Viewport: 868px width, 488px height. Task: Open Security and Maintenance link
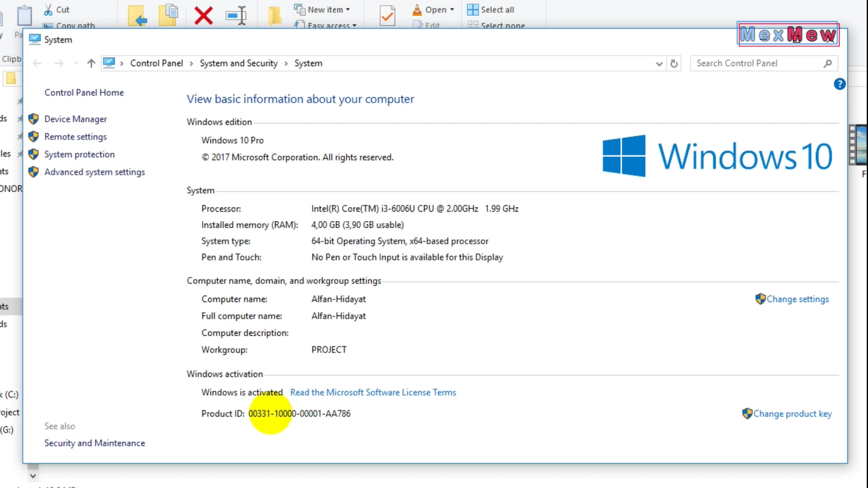tap(95, 443)
